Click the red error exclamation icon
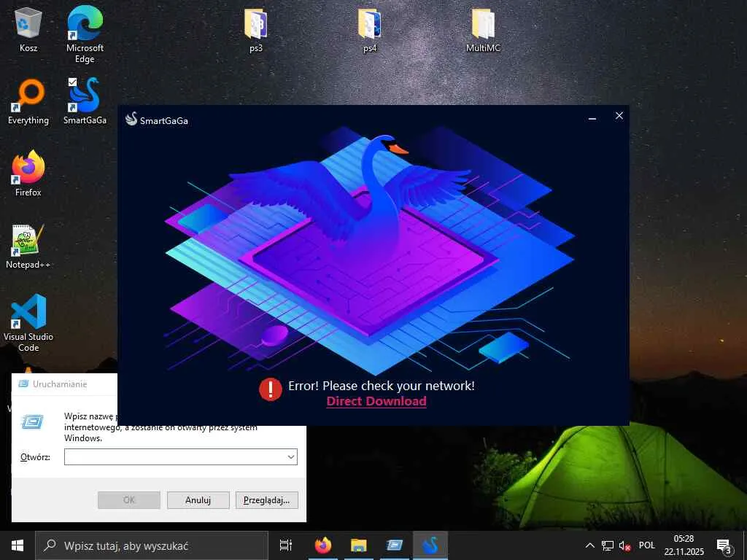Image resolution: width=747 pixels, height=560 pixels. 271,389
